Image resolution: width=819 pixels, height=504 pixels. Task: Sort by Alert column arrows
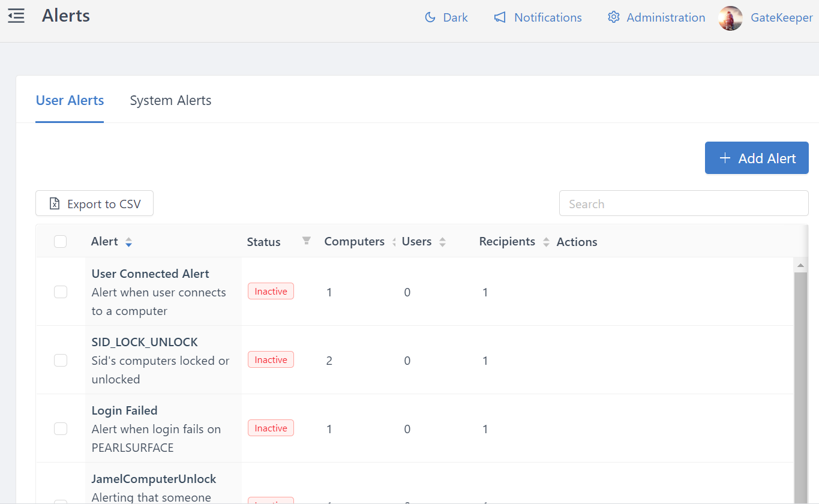pyautogui.click(x=128, y=242)
